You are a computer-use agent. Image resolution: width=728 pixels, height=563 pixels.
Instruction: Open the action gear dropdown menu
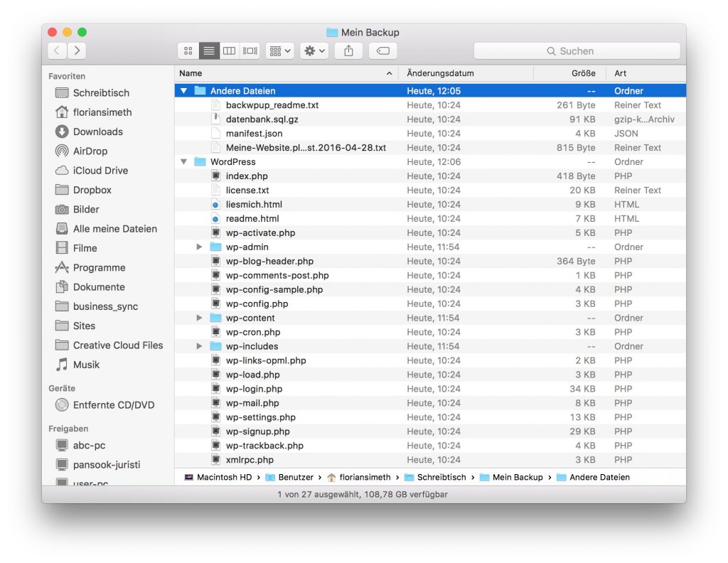click(314, 50)
